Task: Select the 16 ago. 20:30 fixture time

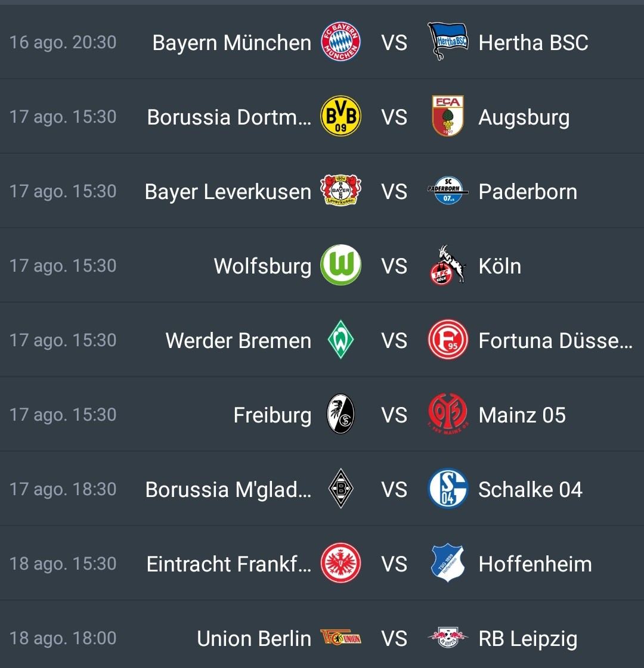Action: coord(63,42)
